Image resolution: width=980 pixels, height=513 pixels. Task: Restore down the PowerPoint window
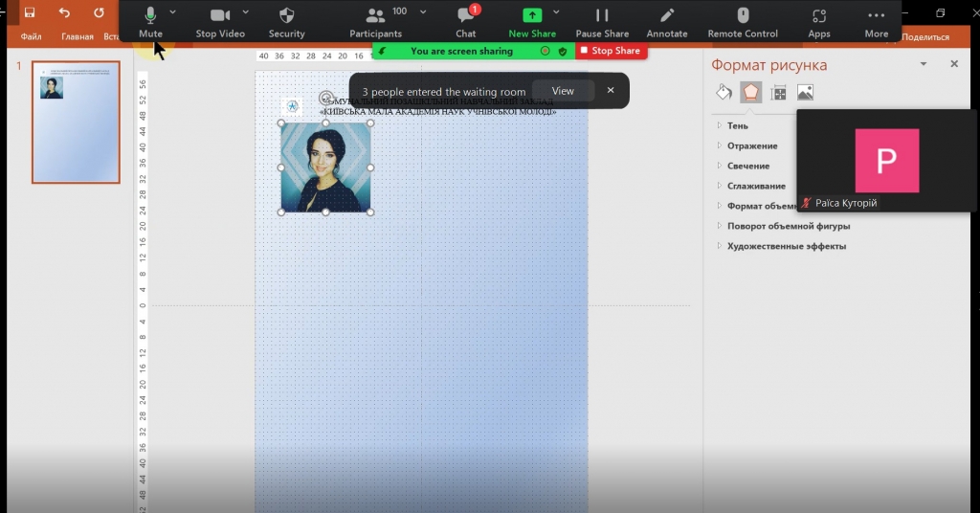(941, 13)
